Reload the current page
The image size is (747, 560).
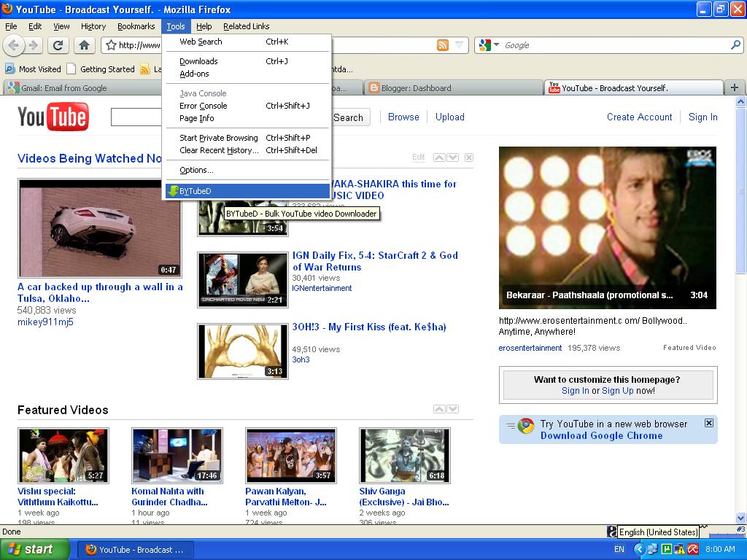(x=58, y=45)
